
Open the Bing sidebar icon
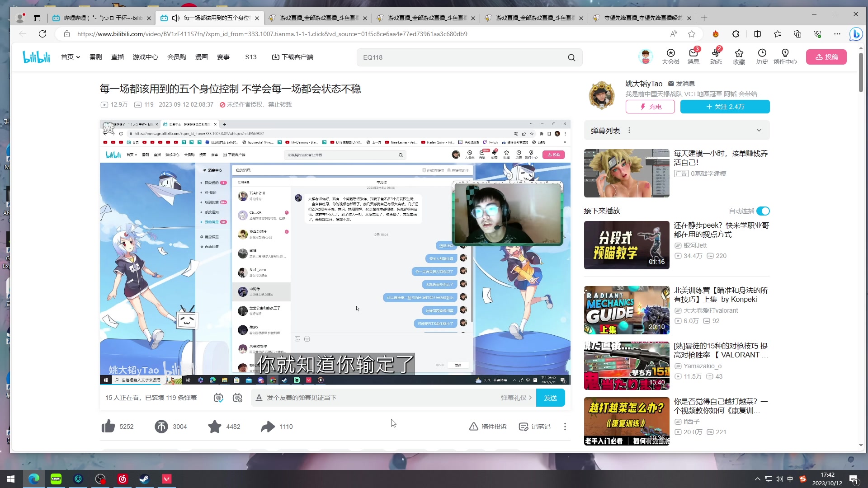(855, 34)
